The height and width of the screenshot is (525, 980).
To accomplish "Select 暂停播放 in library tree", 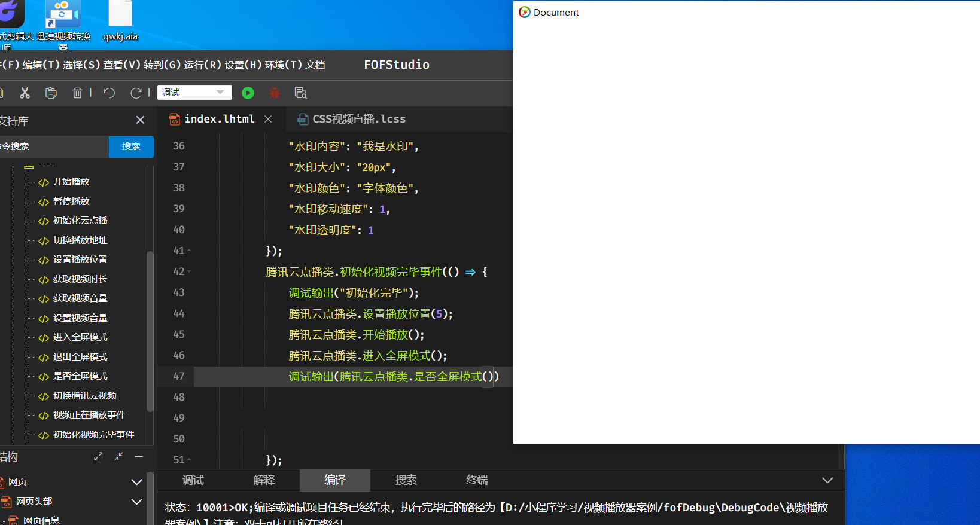I will 71,202.
